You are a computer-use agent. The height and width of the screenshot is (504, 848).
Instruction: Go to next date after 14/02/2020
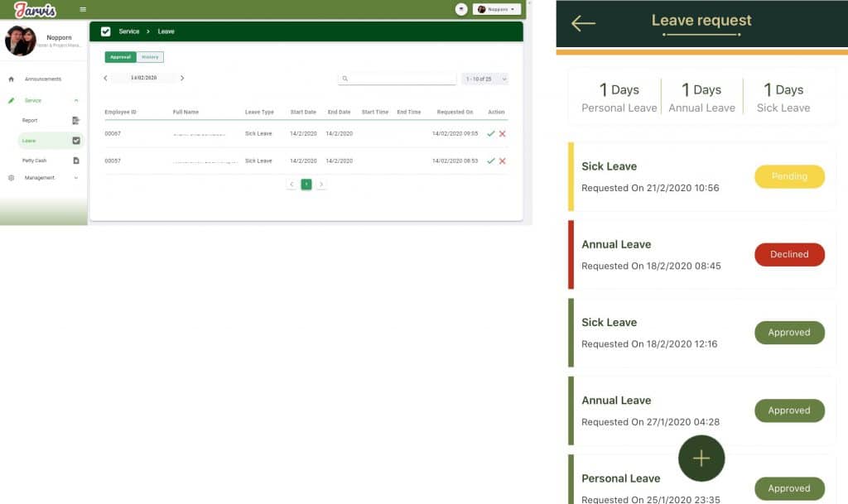[x=182, y=78]
